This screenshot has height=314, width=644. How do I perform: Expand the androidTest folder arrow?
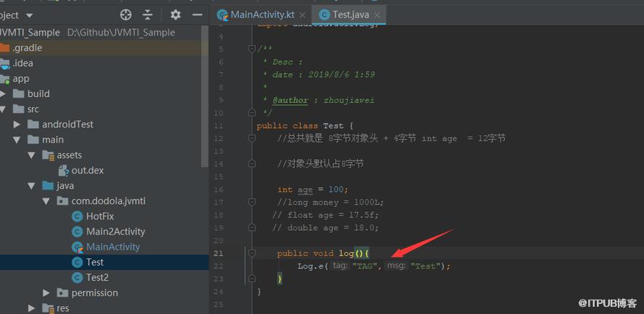(x=17, y=124)
